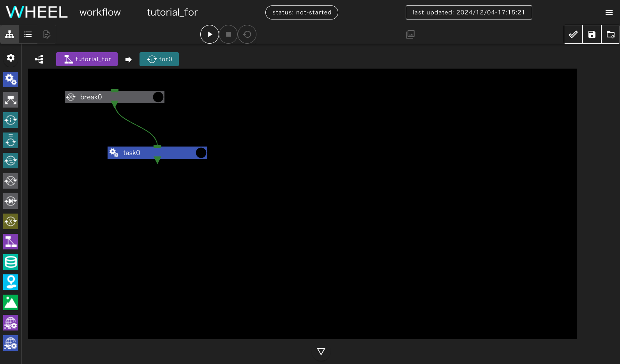Open the component tree icon
This screenshot has width=620, height=364.
point(39,59)
